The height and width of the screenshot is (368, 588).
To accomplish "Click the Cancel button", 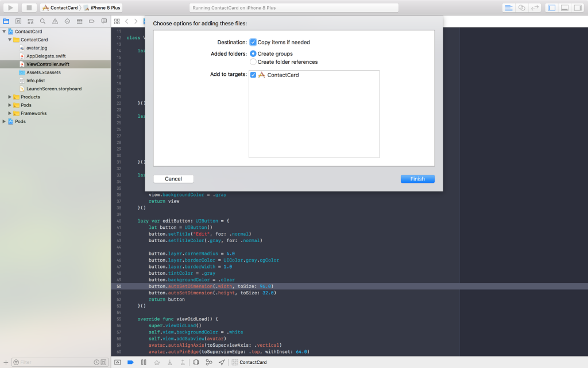I will point(173,179).
